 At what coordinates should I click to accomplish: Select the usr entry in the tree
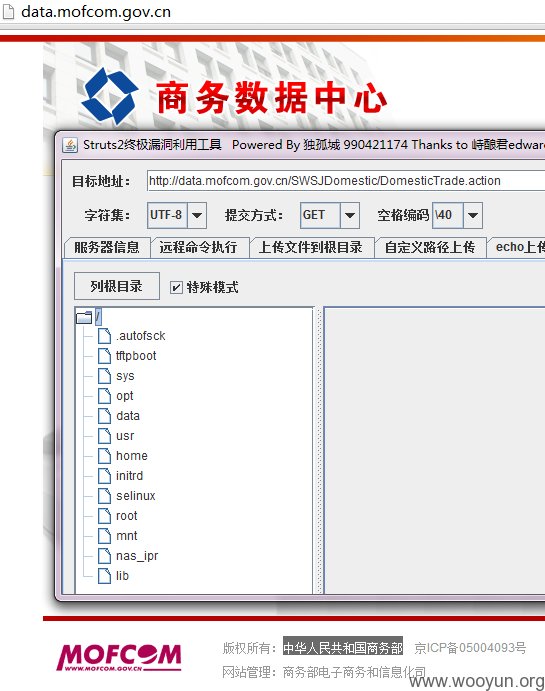(125, 436)
